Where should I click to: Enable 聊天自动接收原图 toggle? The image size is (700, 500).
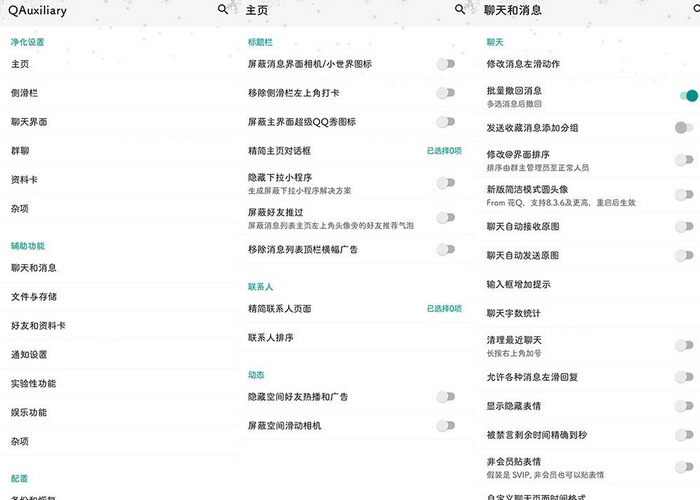[x=685, y=226]
